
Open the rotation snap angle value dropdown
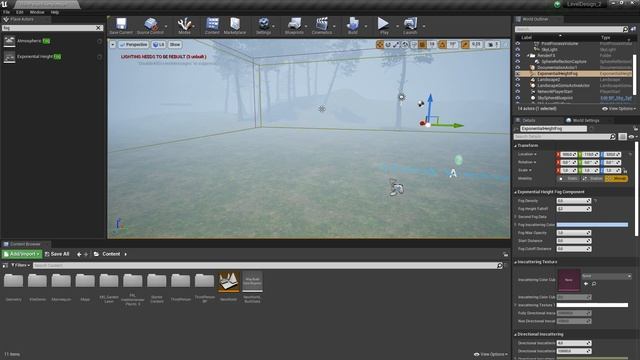[x=453, y=44]
